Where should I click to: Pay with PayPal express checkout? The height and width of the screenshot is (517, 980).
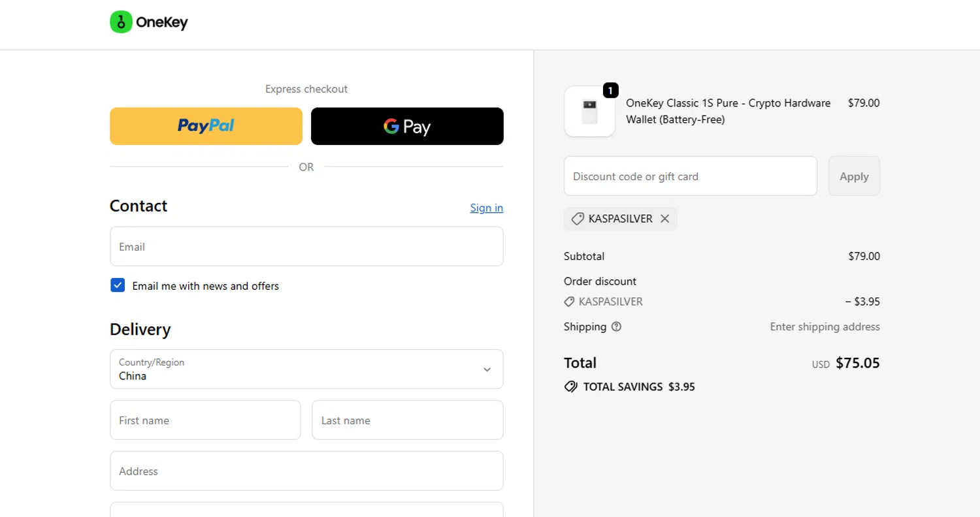click(206, 126)
